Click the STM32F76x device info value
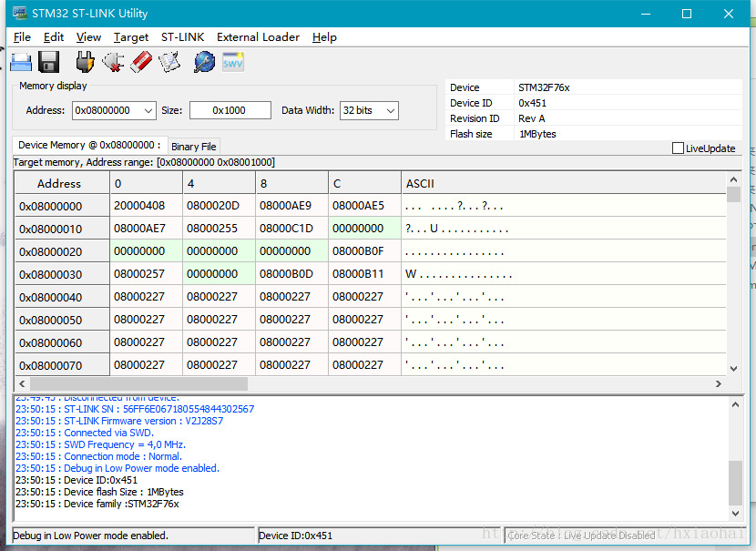 pos(544,87)
